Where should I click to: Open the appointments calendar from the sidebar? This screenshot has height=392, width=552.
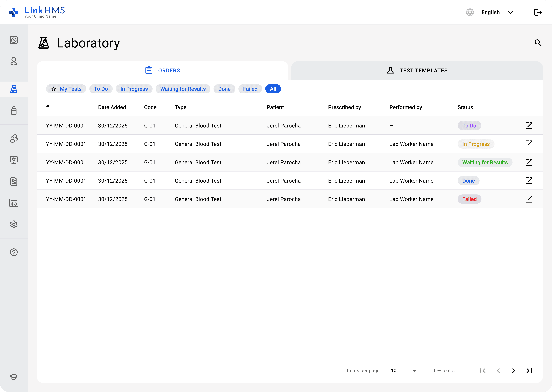point(14,40)
